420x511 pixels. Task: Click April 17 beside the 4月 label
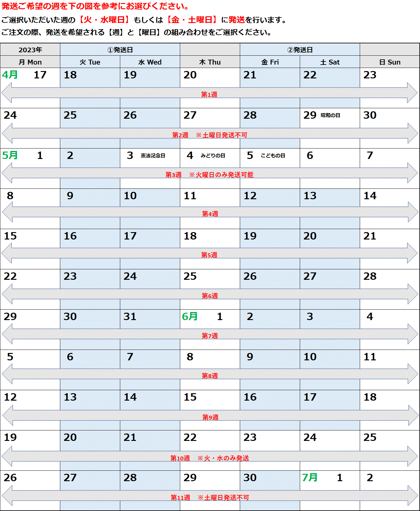tap(40, 75)
